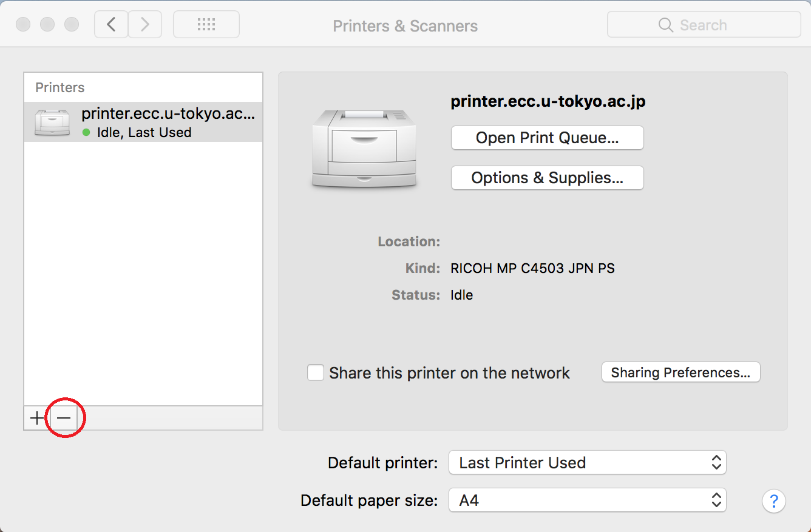Show all preferences via grid icon
This screenshot has height=532, width=811.
[x=206, y=25]
